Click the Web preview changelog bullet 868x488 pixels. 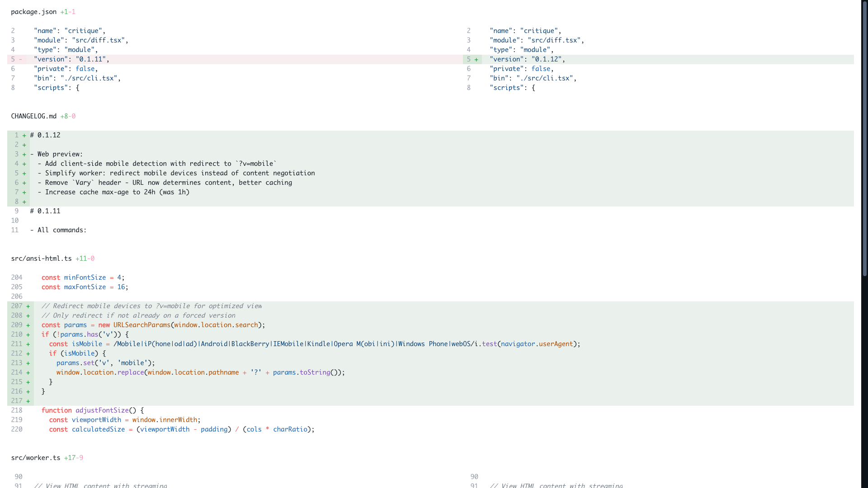coord(57,154)
